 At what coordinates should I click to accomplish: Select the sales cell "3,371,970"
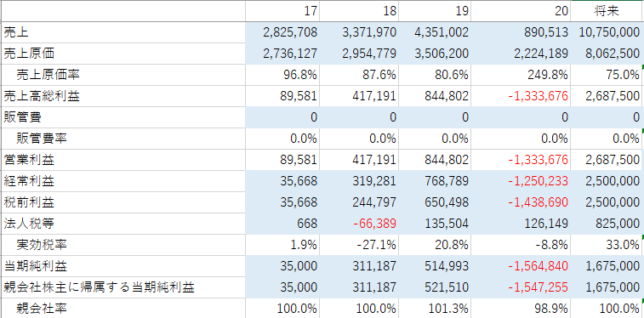[x=358, y=32]
